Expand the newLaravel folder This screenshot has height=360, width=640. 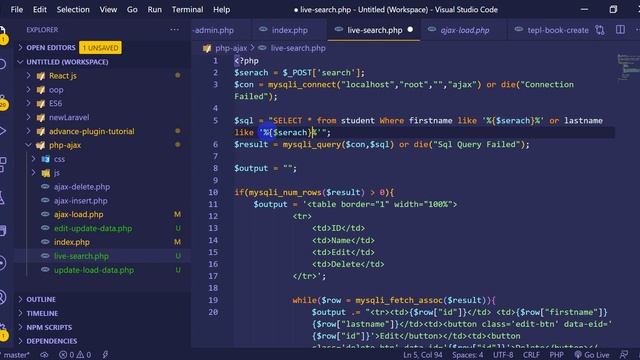pos(69,118)
